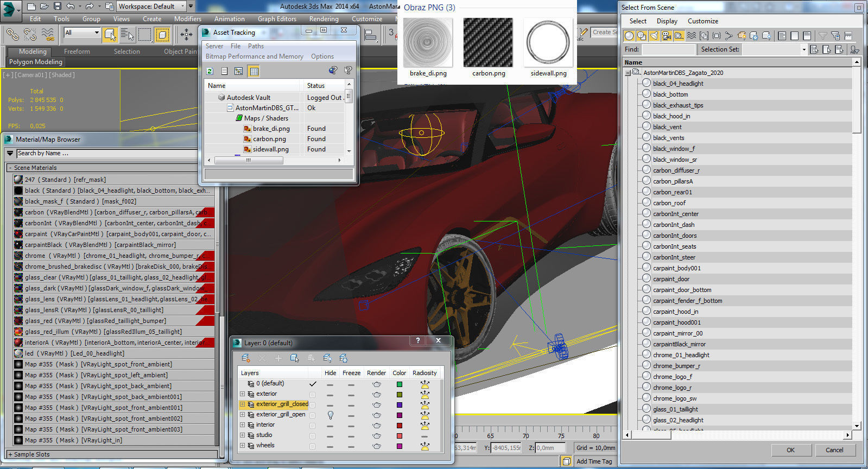Open Paths menu in Asset Tracking
The height and width of the screenshot is (469, 868).
tap(256, 46)
